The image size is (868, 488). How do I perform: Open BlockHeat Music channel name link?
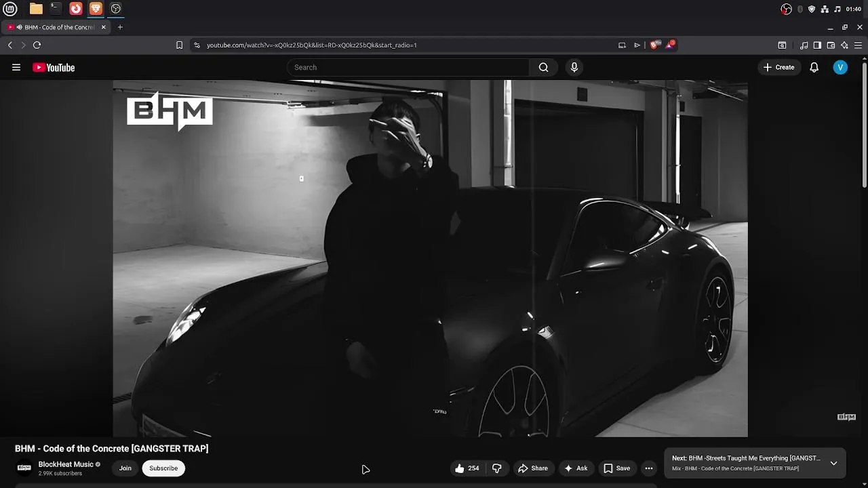[66, 464]
